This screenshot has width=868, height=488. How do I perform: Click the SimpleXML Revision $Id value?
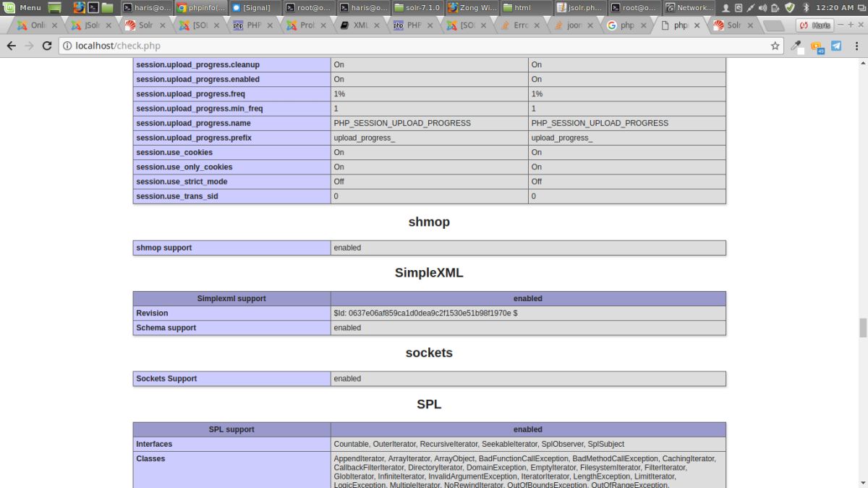pyautogui.click(x=425, y=313)
